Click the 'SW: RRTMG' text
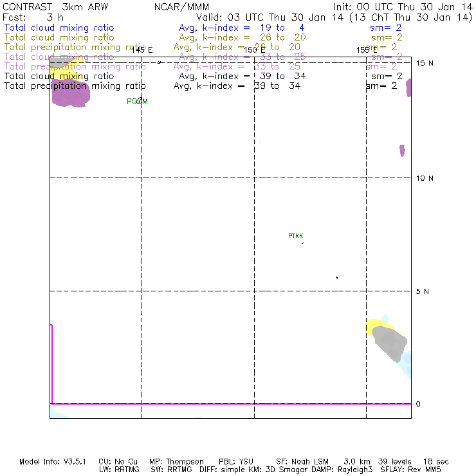The image size is (476, 476). pyautogui.click(x=172, y=470)
